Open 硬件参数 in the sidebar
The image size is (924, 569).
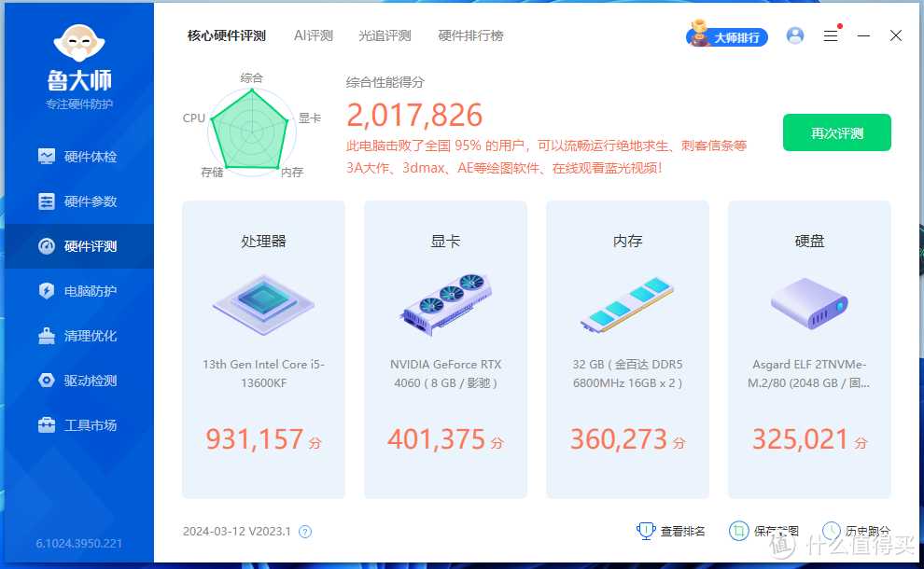[79, 201]
